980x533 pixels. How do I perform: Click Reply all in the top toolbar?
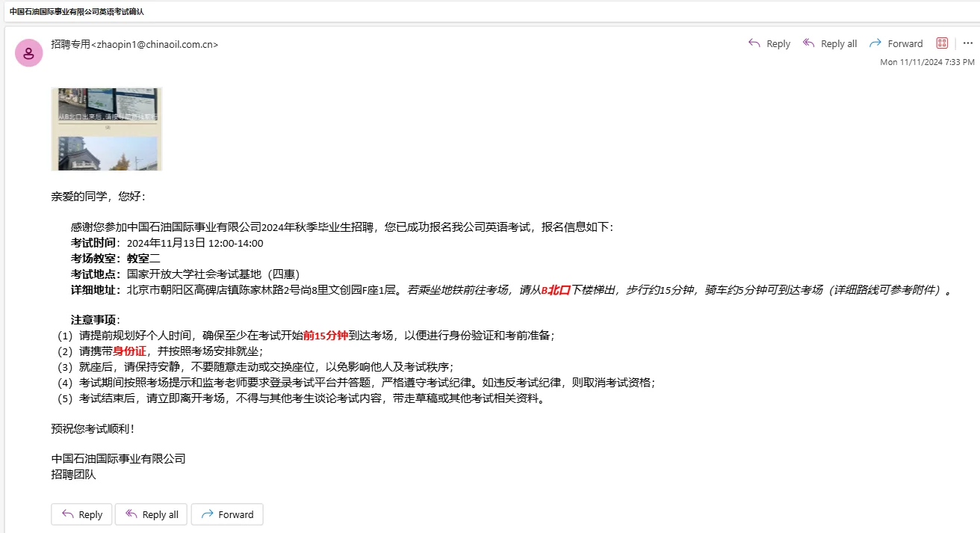[x=829, y=43]
